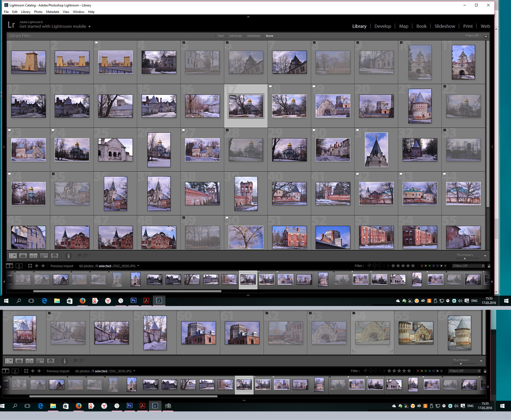Open the camera app in the lower taskbar
Viewport: 511px width, 420px height.
coord(168,406)
